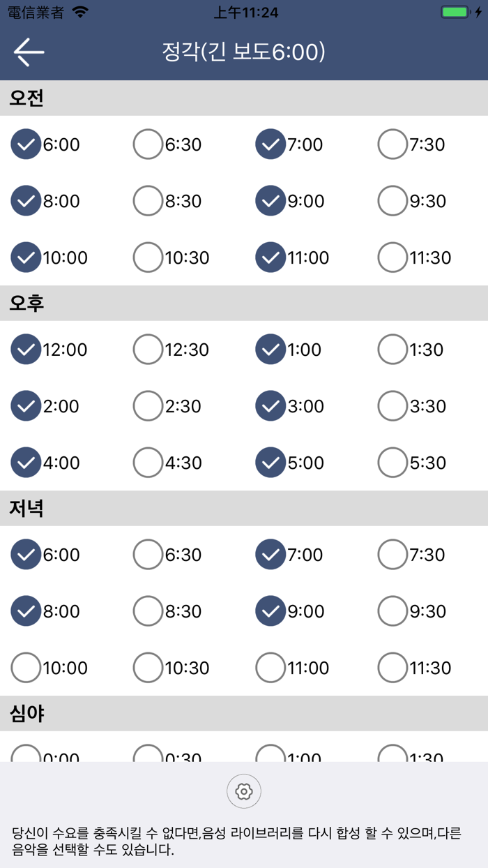Check 11:30 in the 오전 section
488x868 pixels.
click(x=392, y=257)
